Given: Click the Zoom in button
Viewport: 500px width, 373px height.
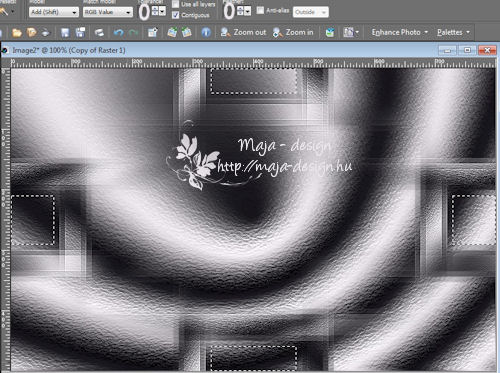Looking at the screenshot, I should [293, 32].
